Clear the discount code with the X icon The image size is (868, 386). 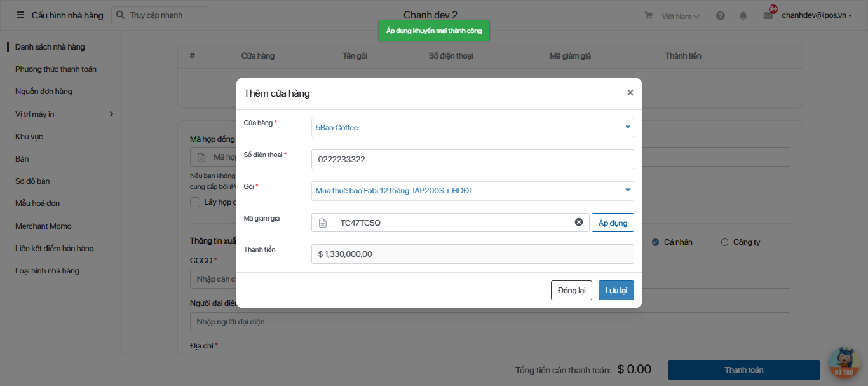[579, 222]
